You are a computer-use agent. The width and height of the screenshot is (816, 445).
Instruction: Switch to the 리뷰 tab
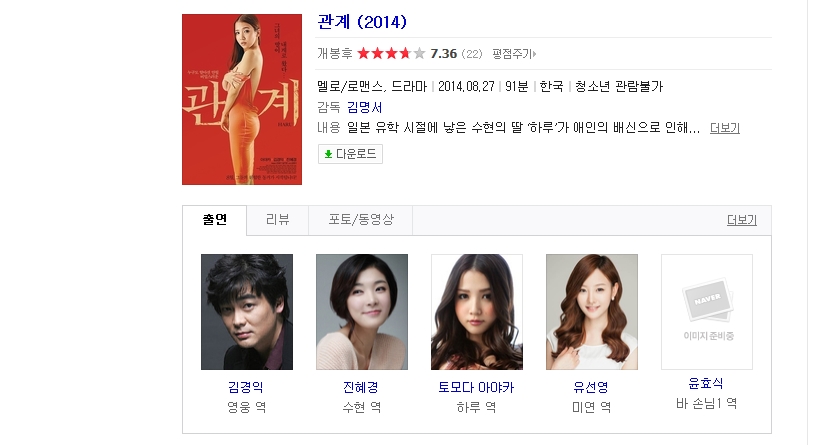(x=277, y=220)
